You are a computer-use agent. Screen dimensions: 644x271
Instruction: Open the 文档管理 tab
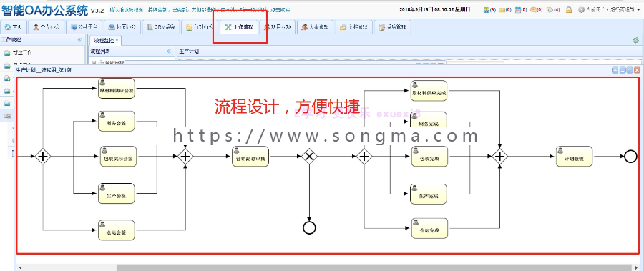coord(353,27)
